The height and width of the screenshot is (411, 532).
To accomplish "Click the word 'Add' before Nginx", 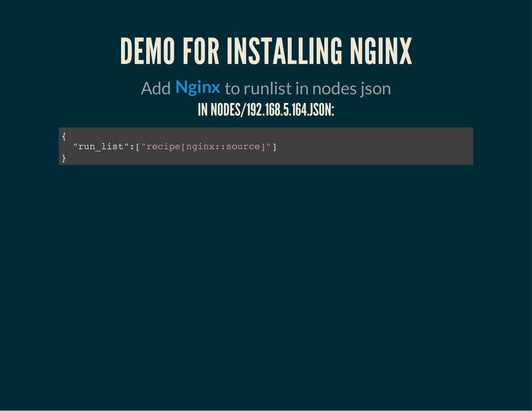I will pos(156,88).
